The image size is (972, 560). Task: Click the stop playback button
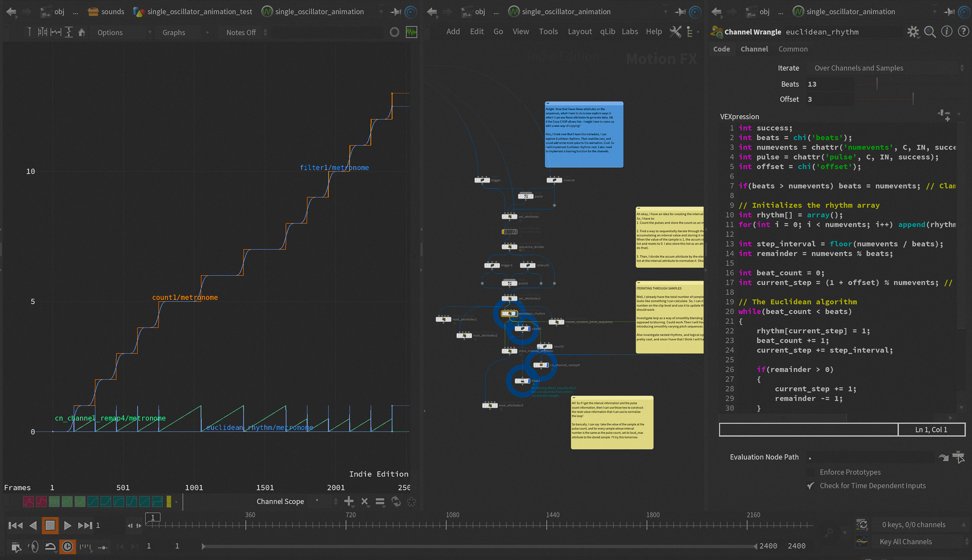pyautogui.click(x=50, y=525)
